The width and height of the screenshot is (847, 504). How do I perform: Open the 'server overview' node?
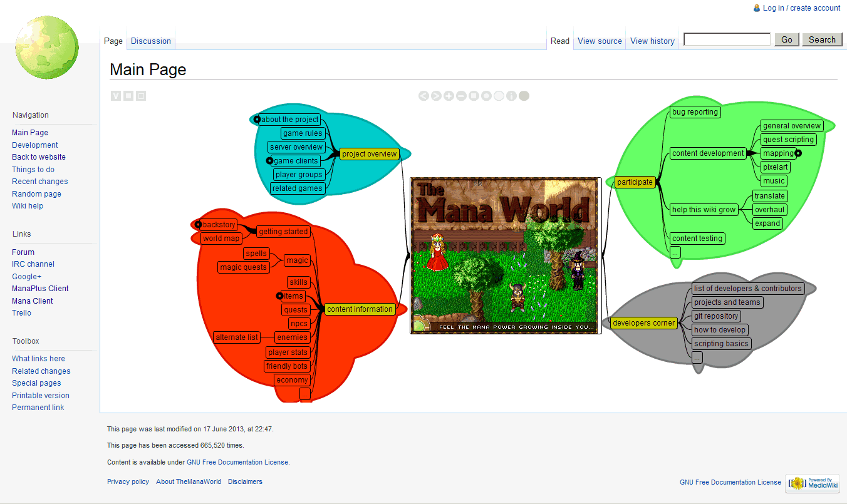(296, 147)
